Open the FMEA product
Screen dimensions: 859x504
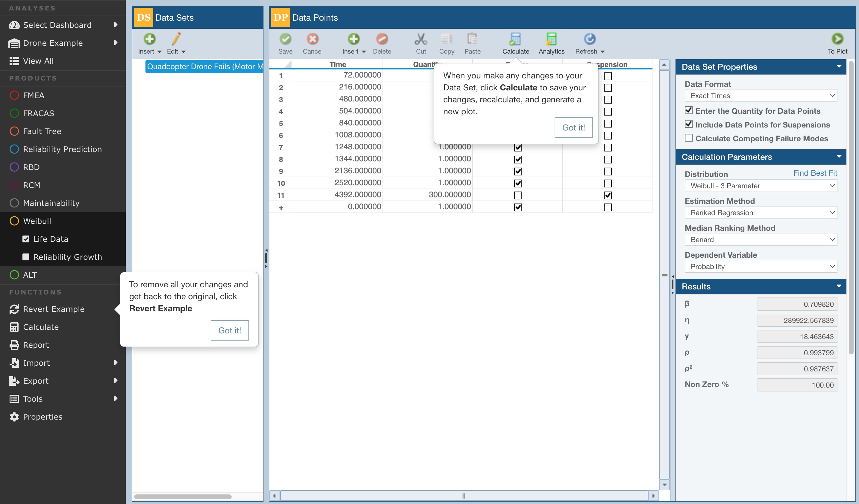(34, 95)
